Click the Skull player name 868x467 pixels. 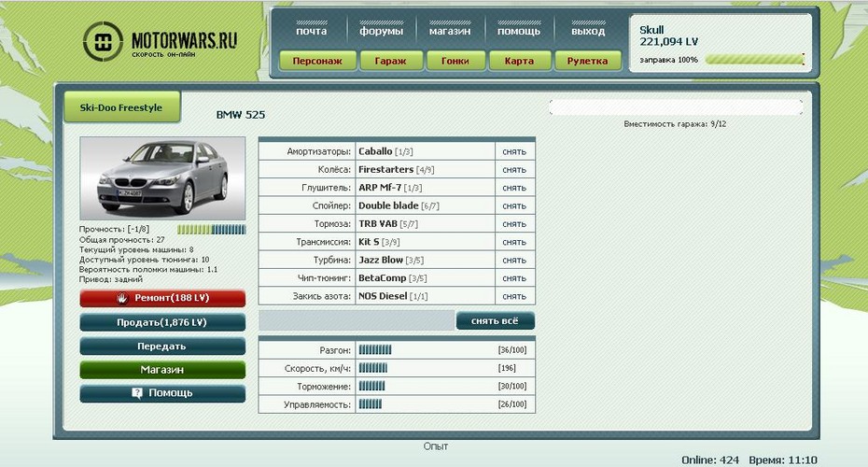651,30
